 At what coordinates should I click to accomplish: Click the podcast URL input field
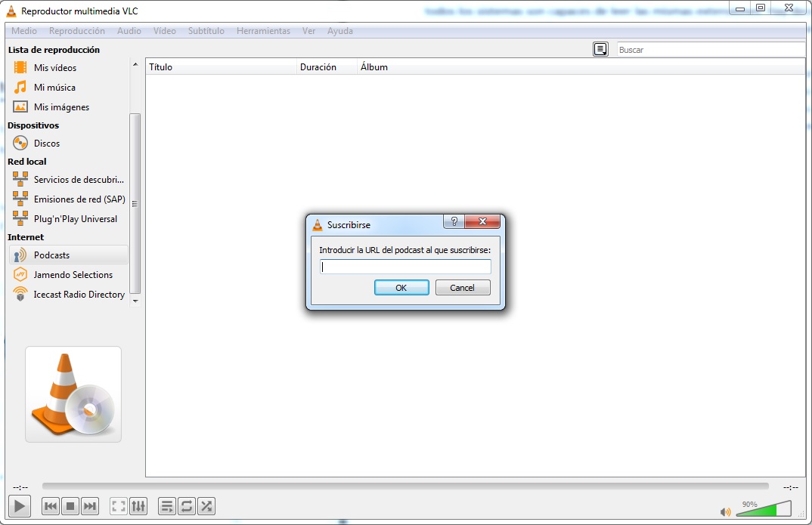click(405, 267)
